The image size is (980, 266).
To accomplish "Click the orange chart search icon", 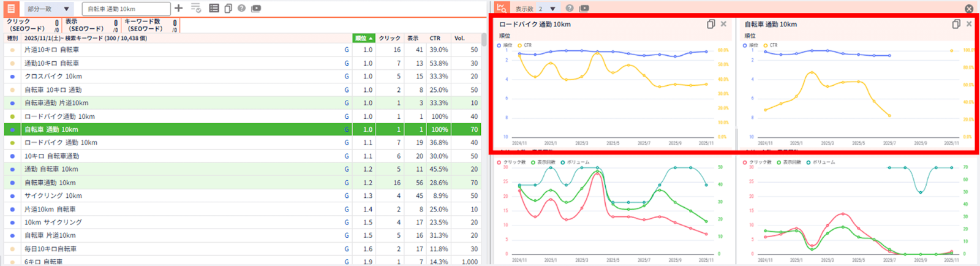I will coord(502,8).
